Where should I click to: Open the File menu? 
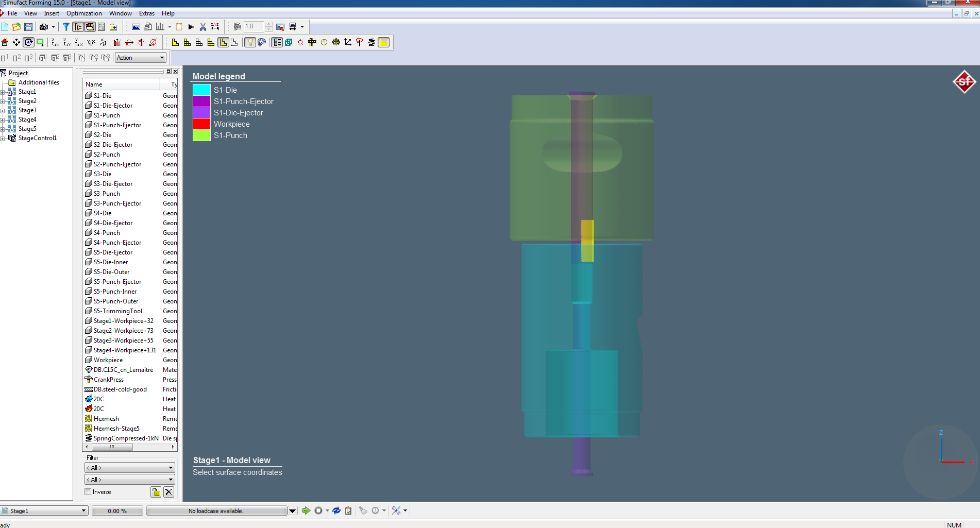tap(12, 13)
